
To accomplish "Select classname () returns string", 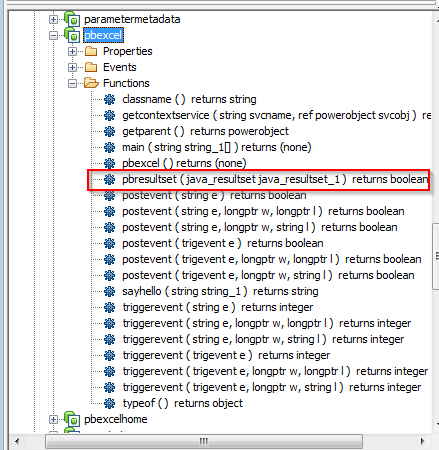I will [189, 99].
